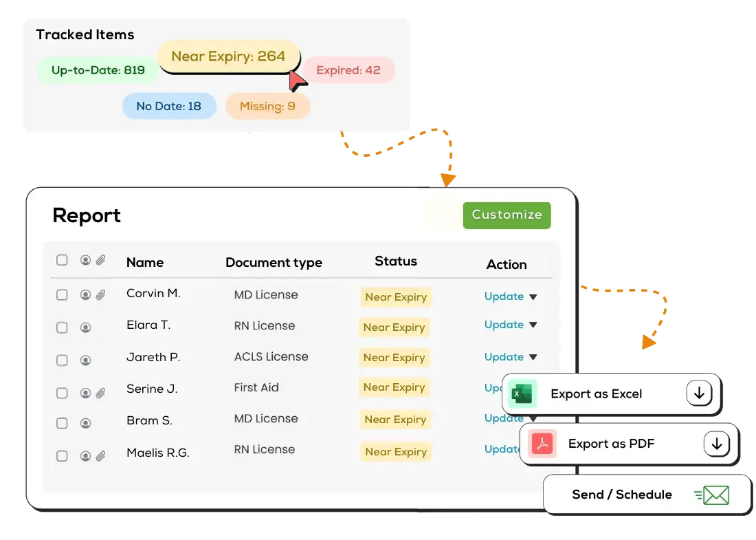Click the person icon in Elara T. row
756x540 pixels.
click(85, 327)
